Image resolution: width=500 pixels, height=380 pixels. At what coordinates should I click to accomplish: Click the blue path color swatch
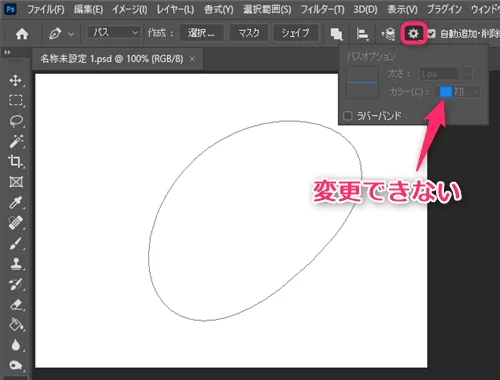pos(446,92)
